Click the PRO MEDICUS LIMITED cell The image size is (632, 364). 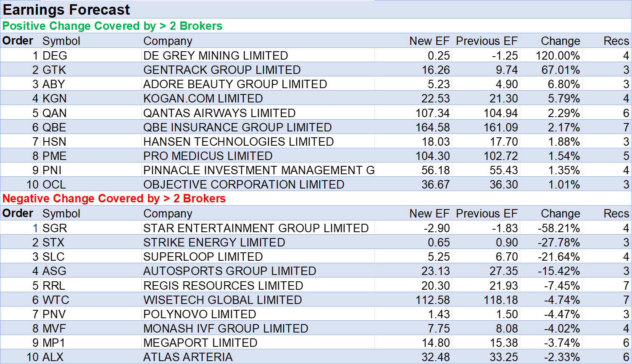point(208,156)
